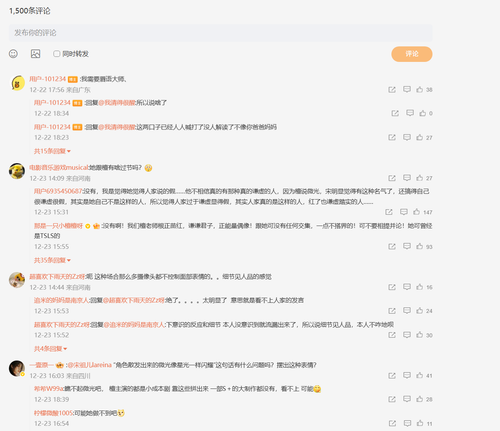
Task: Forward the reply posted 12-23 15:31
Action: pos(389,212)
